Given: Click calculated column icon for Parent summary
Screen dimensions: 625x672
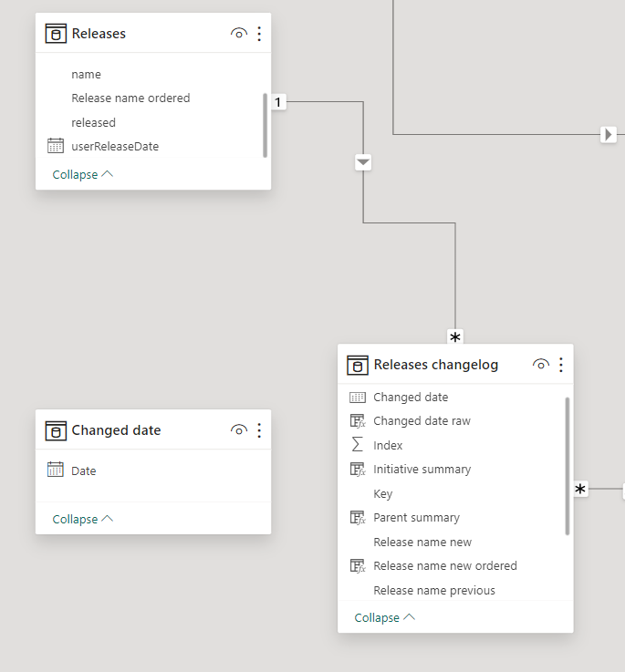Looking at the screenshot, I should (x=358, y=518).
